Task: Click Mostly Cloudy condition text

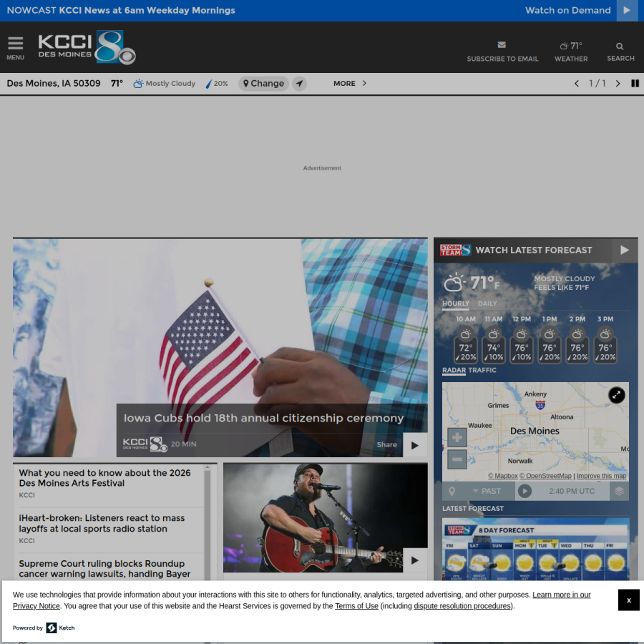Action: [x=170, y=84]
